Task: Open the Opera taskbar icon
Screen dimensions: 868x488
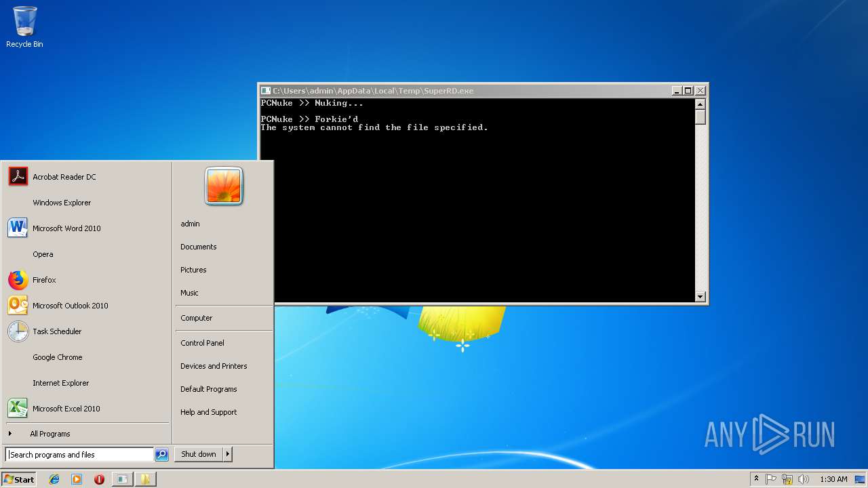Action: [x=99, y=479]
